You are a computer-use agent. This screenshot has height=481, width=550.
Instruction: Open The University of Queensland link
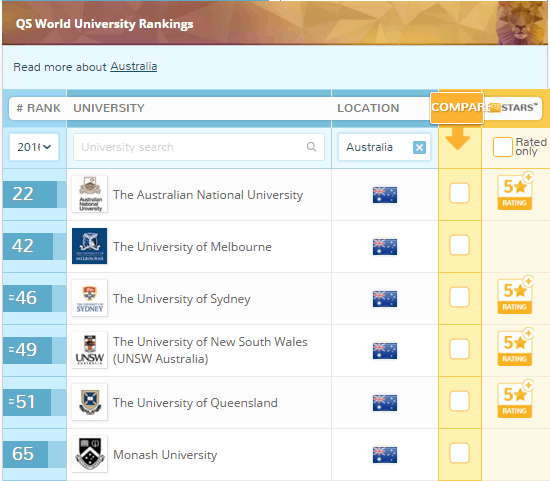195,403
